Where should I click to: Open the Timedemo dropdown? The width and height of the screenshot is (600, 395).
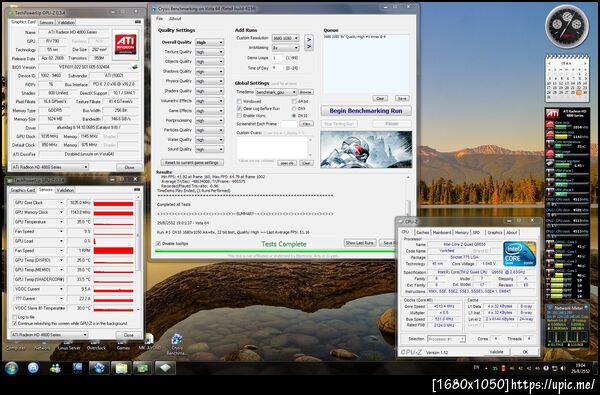(x=276, y=92)
